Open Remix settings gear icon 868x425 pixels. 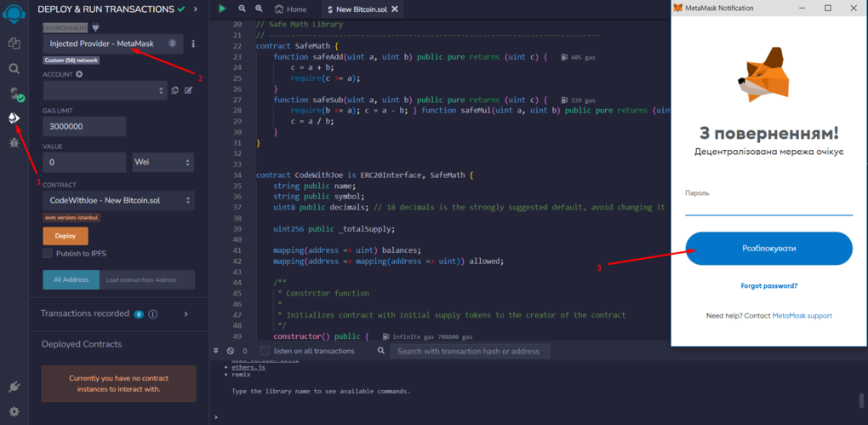pos(14,411)
